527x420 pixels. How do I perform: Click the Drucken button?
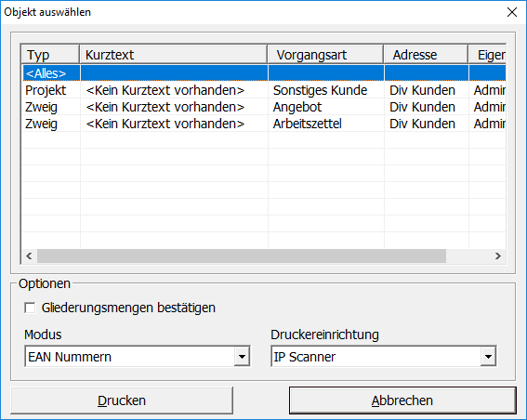pos(122,400)
